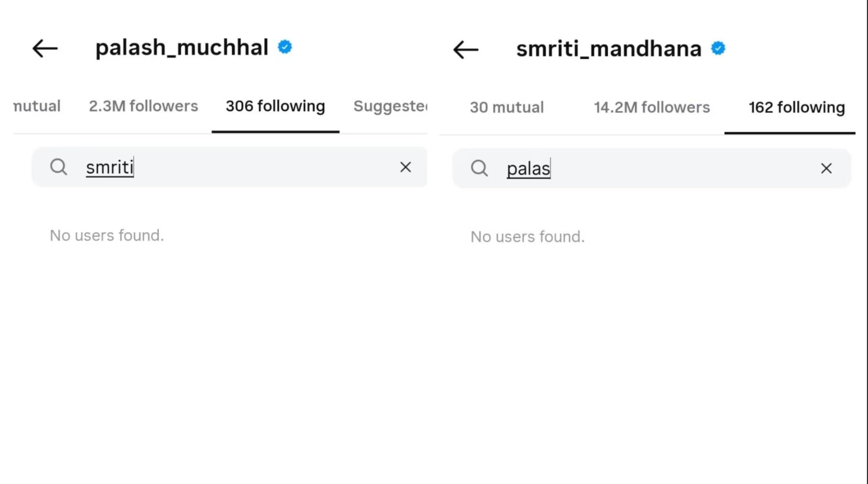Image resolution: width=868 pixels, height=484 pixels.
Task: Open the partially visible mutual tab for palash_muchhal
Action: (x=37, y=106)
